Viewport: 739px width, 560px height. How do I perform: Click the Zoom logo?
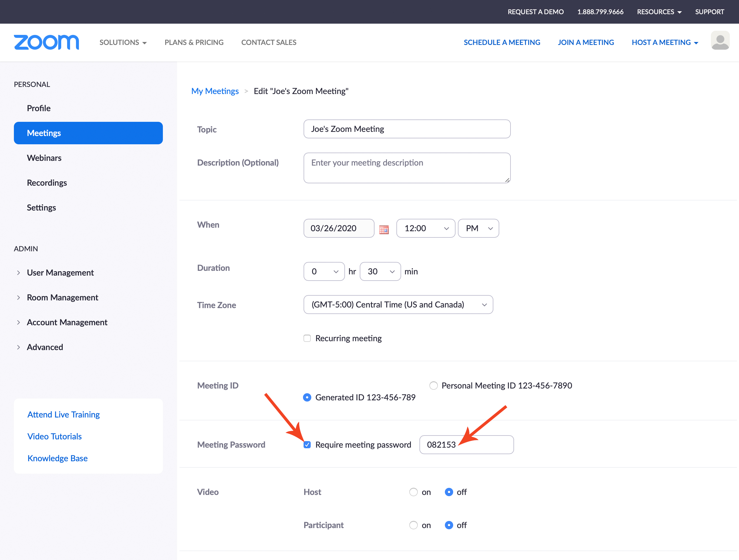click(x=46, y=43)
